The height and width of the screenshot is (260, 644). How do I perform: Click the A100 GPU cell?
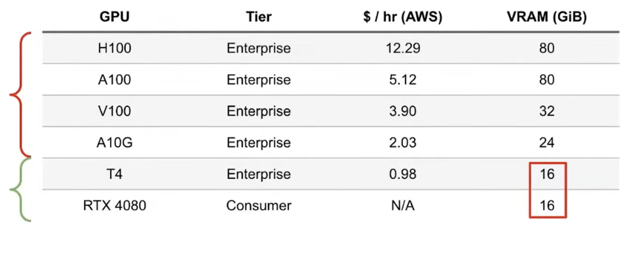[x=114, y=80]
